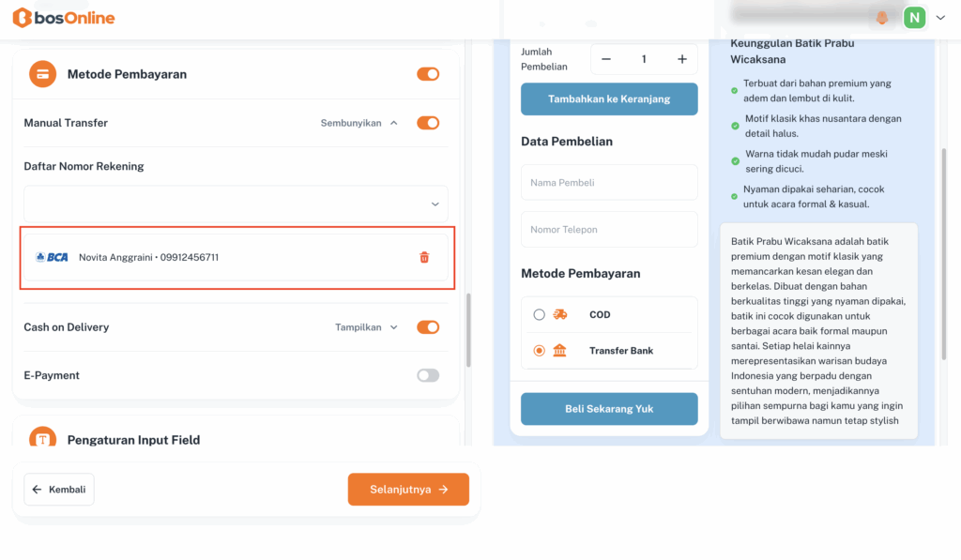Image resolution: width=961 pixels, height=560 pixels.
Task: Disable the Manual Transfer toggle
Action: [x=428, y=123]
